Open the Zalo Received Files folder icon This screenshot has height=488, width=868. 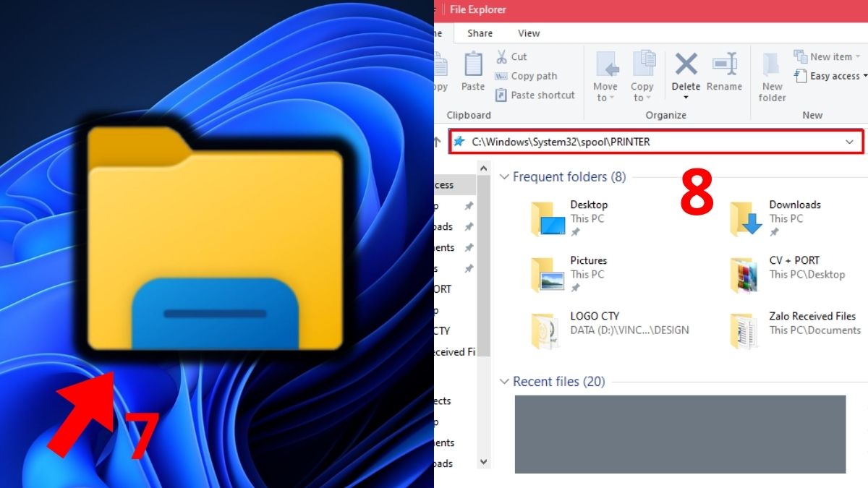744,330
